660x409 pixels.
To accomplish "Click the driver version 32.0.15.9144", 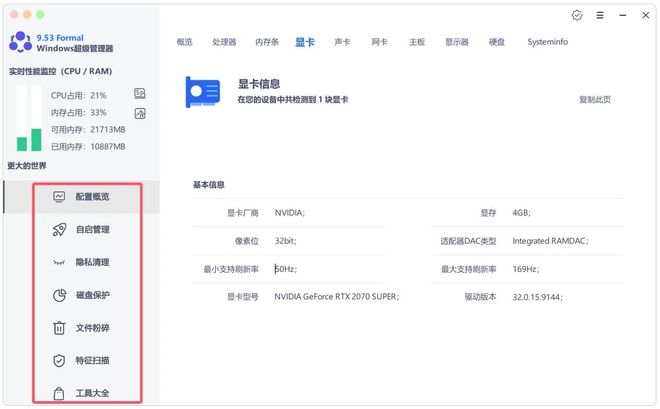I will 538,297.
